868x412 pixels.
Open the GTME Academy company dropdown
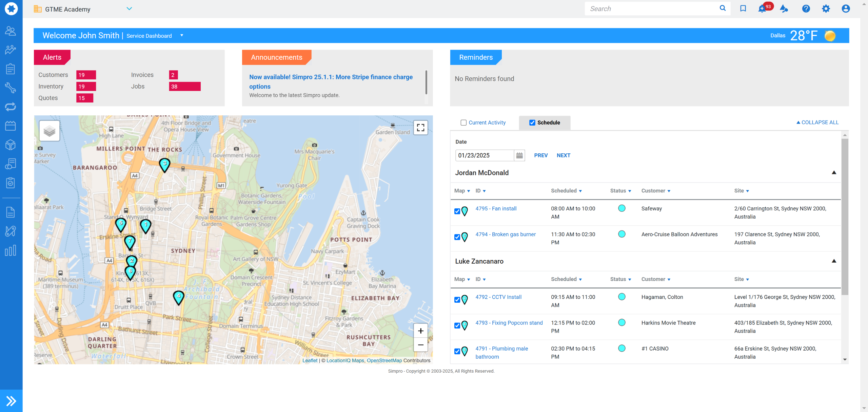129,9
